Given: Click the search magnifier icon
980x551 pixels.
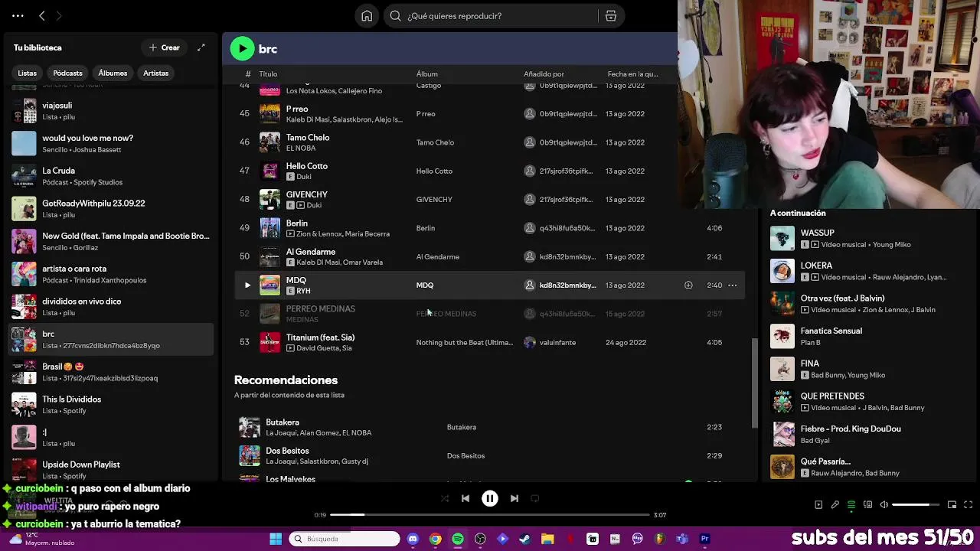Looking at the screenshot, I should tap(395, 16).
